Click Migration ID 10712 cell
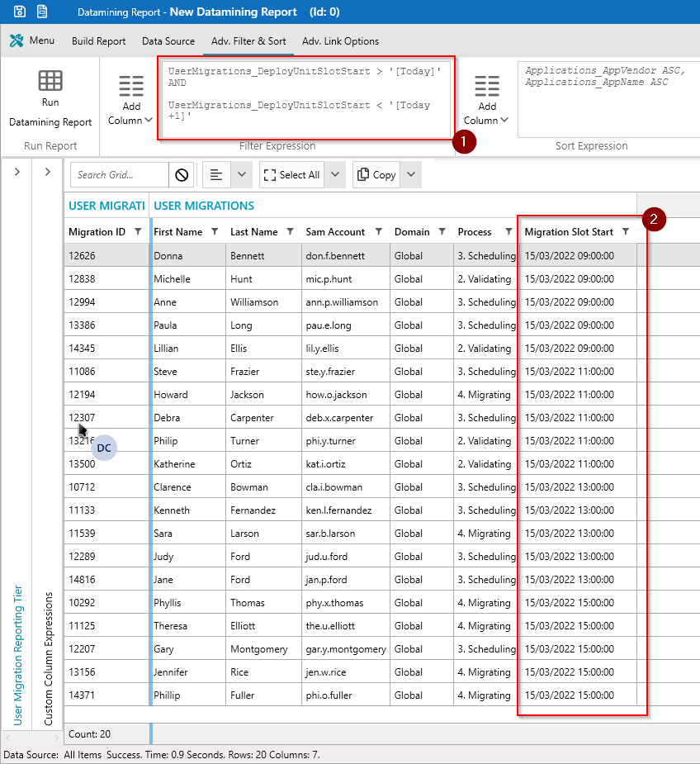This screenshot has height=764, width=700. [x=106, y=487]
